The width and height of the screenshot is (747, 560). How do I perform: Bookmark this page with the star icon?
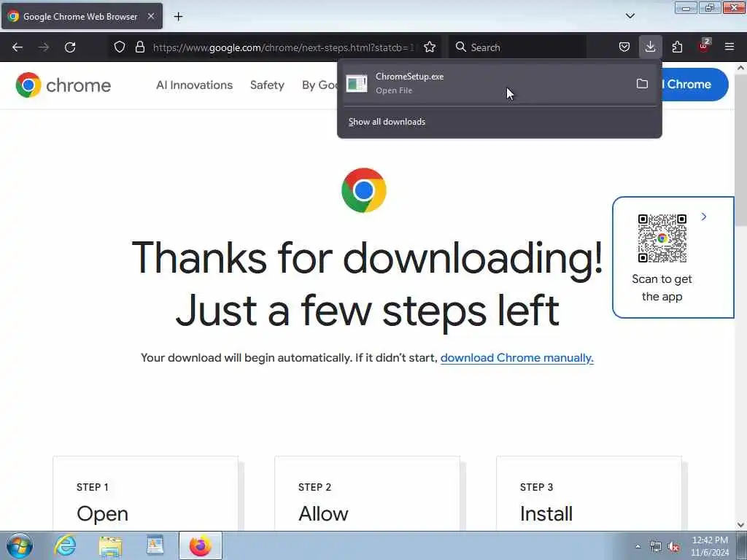430,47
